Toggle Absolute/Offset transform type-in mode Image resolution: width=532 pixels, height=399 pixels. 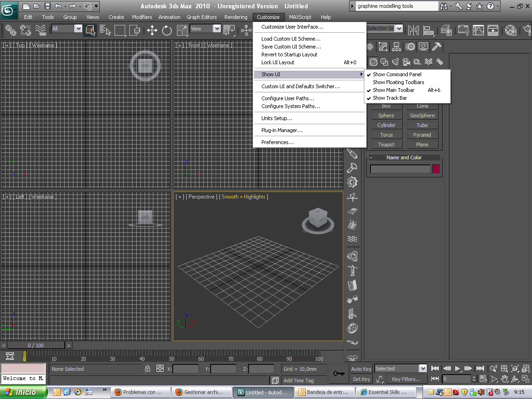(160, 369)
